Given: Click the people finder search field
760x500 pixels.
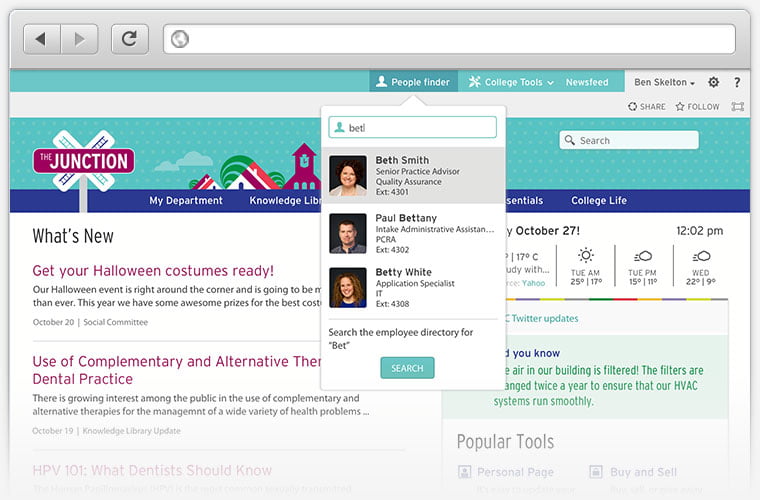Looking at the screenshot, I should point(412,127).
